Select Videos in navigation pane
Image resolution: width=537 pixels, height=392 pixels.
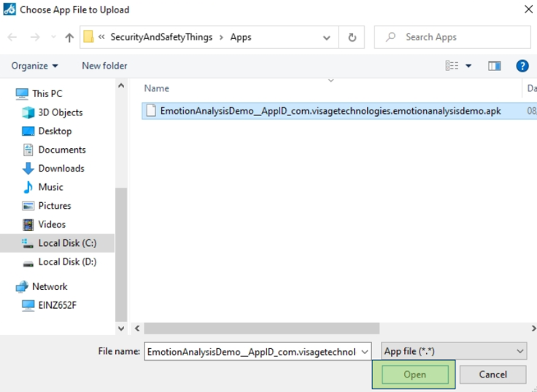click(52, 224)
